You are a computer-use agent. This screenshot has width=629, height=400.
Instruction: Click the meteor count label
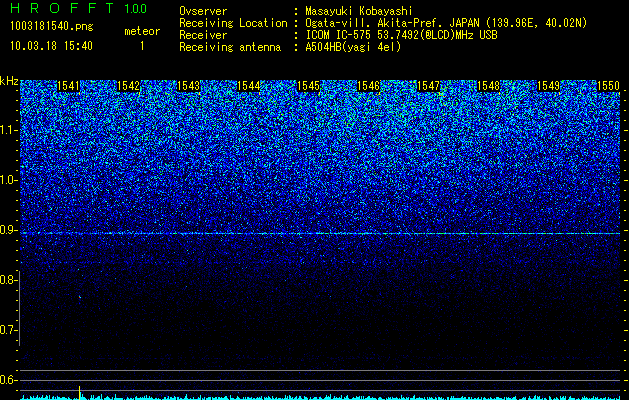(x=142, y=31)
